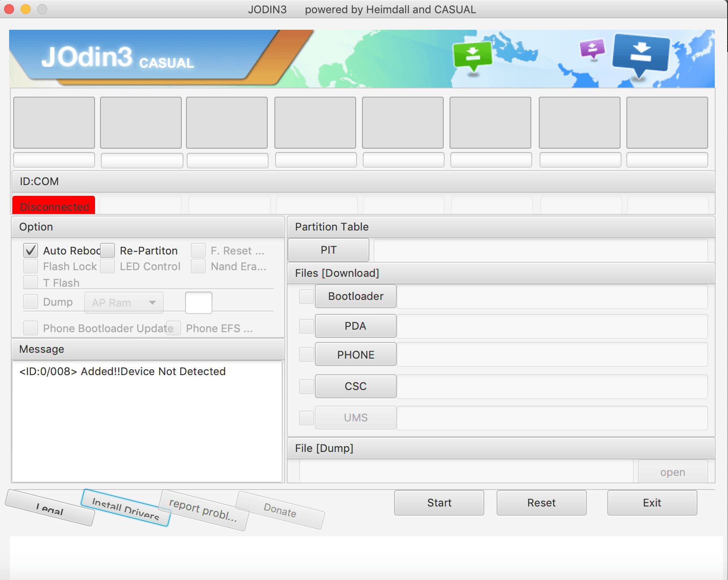Tick the F. Reset checkbox

[x=198, y=250]
